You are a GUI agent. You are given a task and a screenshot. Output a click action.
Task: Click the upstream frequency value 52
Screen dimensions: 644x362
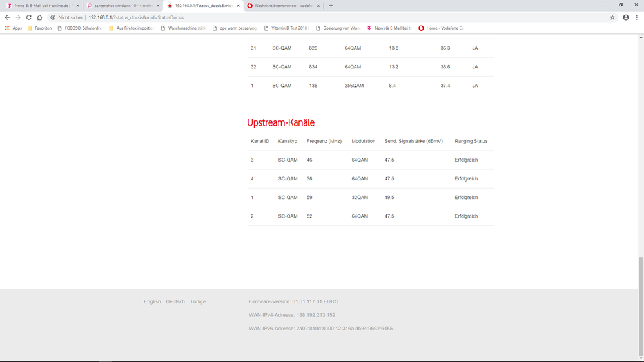click(x=309, y=216)
